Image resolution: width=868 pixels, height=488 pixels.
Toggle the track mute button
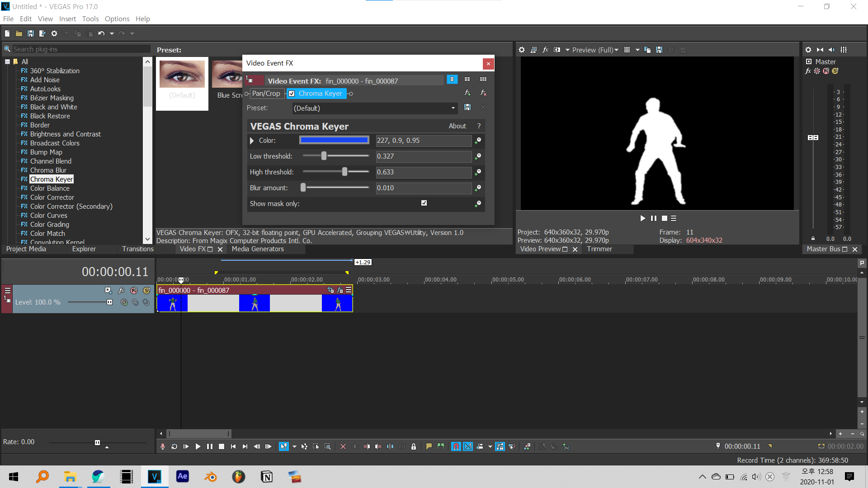134,291
